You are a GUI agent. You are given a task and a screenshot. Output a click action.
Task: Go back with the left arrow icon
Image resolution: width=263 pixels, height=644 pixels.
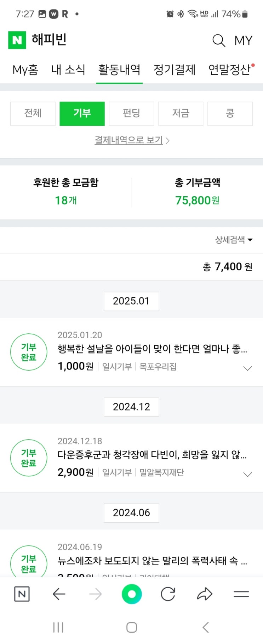click(x=59, y=594)
